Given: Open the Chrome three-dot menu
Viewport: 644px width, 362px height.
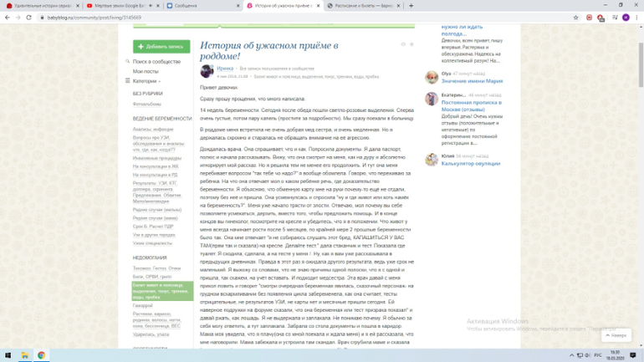Looking at the screenshot, I should tap(636, 17).
